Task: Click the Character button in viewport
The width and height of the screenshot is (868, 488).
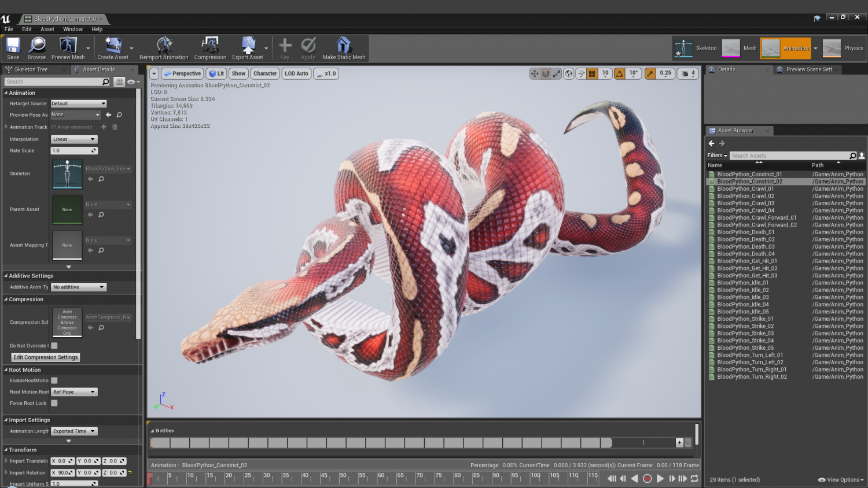Action: 265,73
